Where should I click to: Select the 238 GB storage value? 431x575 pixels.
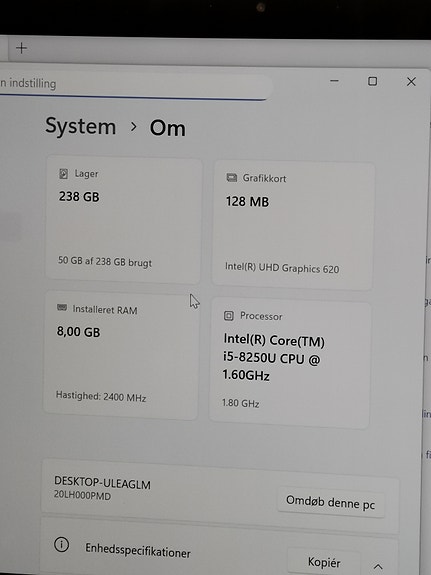tap(79, 197)
